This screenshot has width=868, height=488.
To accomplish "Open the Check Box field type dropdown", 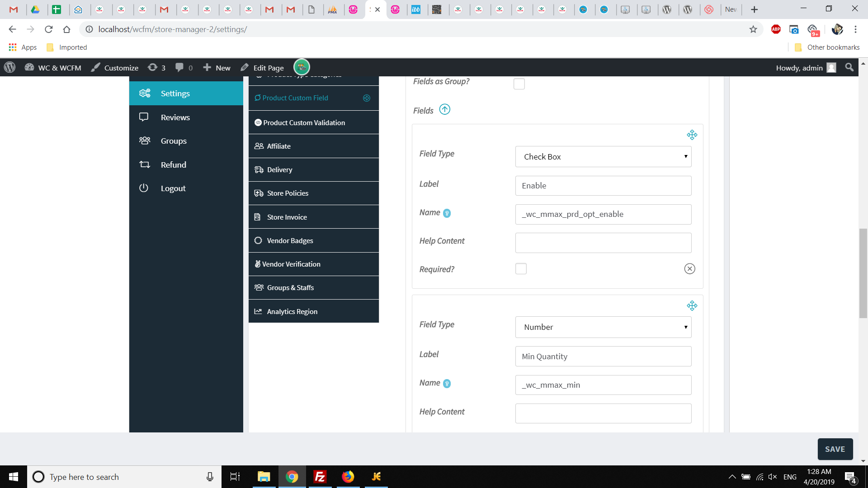I will 603,157.
